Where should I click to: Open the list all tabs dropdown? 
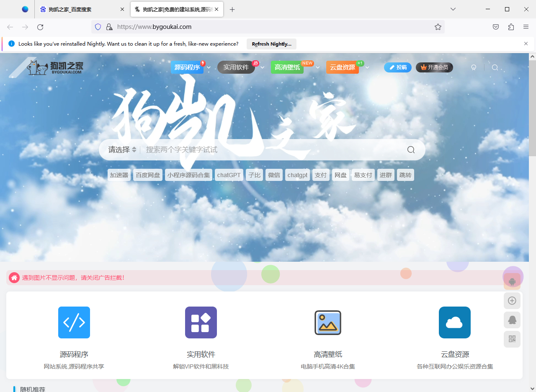[453, 9]
